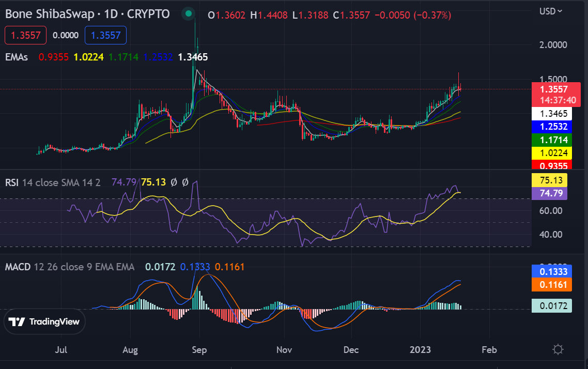Click the blue buy price button 1.3557

click(x=105, y=35)
